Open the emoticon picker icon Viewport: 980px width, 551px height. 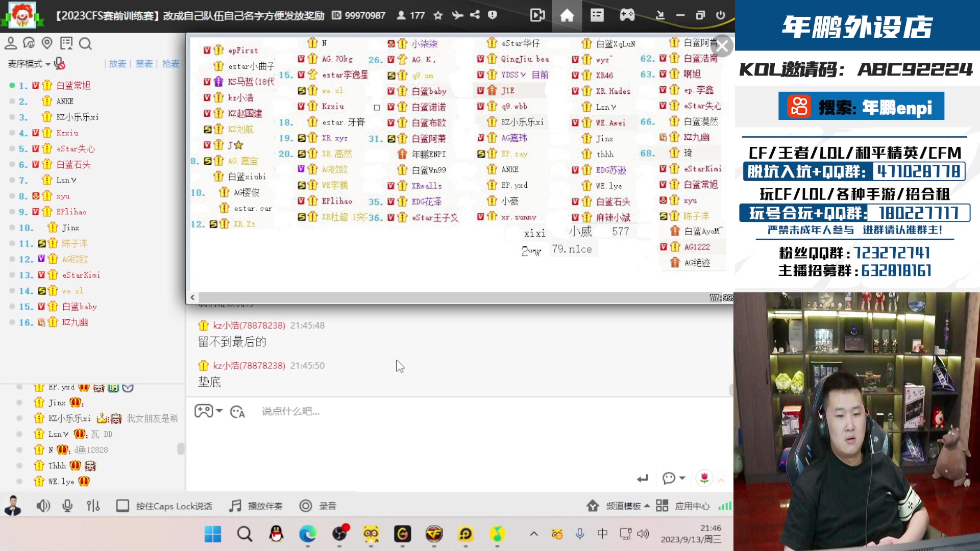237,411
